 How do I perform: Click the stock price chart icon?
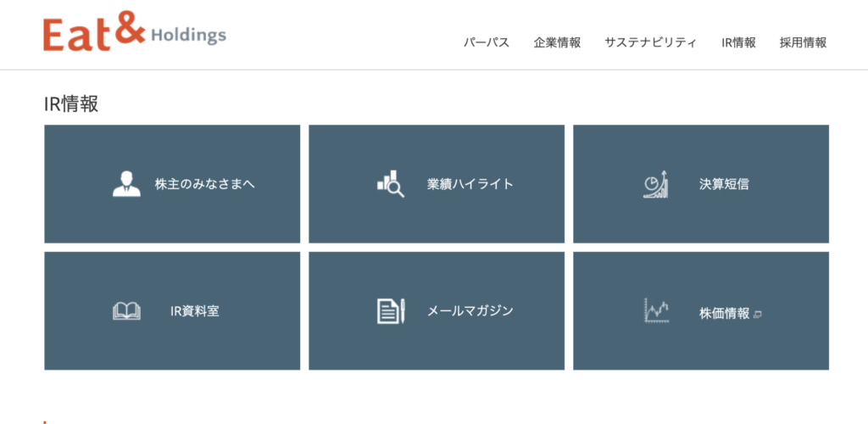click(x=657, y=310)
